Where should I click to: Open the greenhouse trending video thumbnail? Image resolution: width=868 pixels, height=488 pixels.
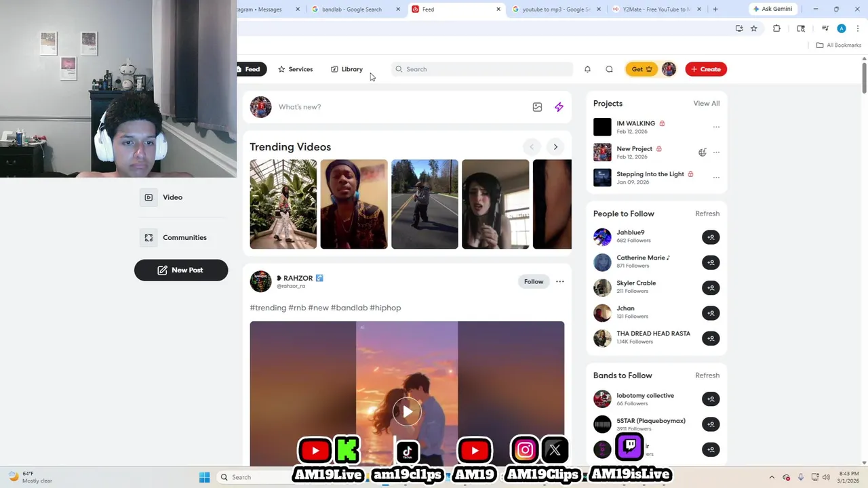[x=283, y=204]
